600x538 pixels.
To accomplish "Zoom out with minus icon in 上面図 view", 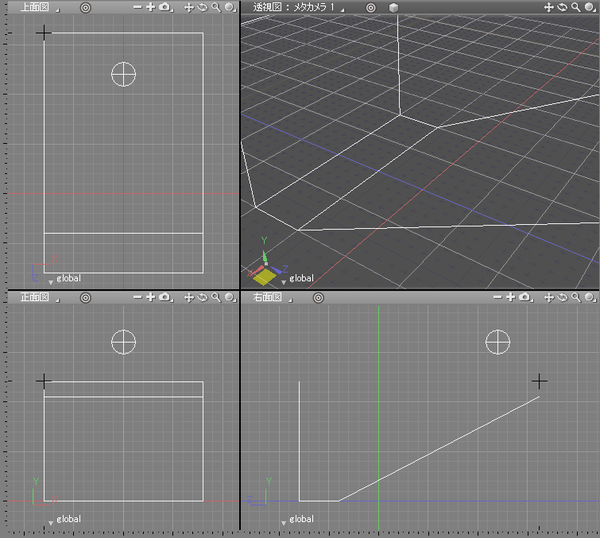I will pos(137,7).
